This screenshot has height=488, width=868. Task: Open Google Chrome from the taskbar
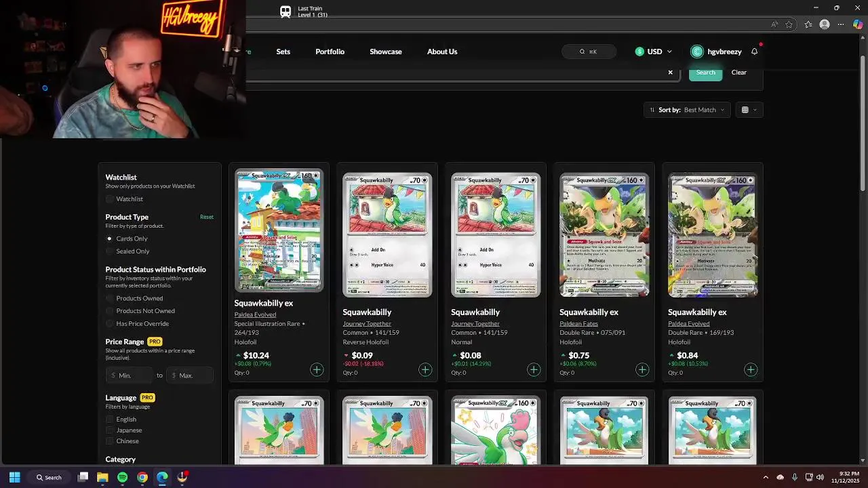pyautogui.click(x=142, y=477)
